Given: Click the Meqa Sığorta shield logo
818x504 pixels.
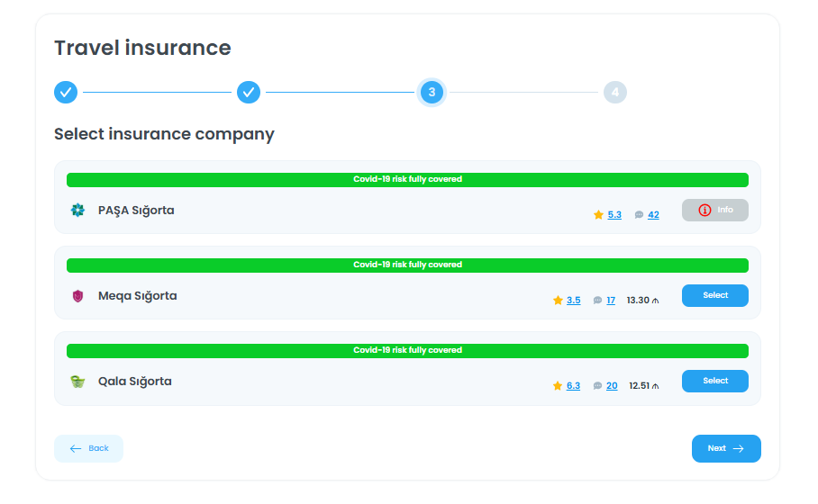Looking at the screenshot, I should coord(77,296).
